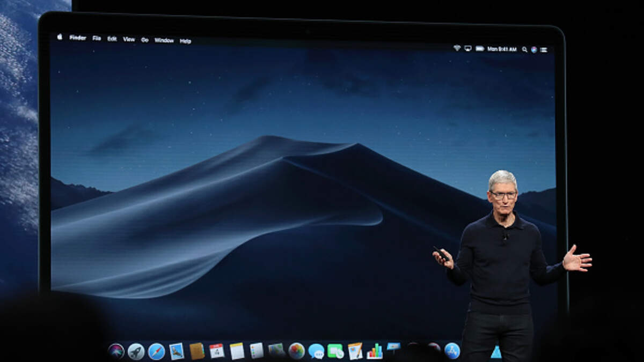Viewport: 644px width, 362px height.
Task: Open App Store icon in Dock
Action: 452,351
